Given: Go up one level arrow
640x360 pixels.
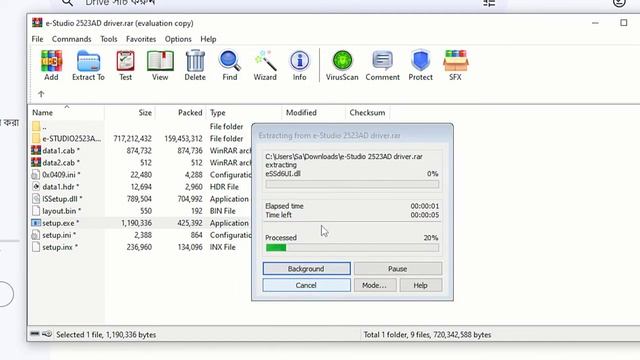Looking at the screenshot, I should click(x=41, y=94).
